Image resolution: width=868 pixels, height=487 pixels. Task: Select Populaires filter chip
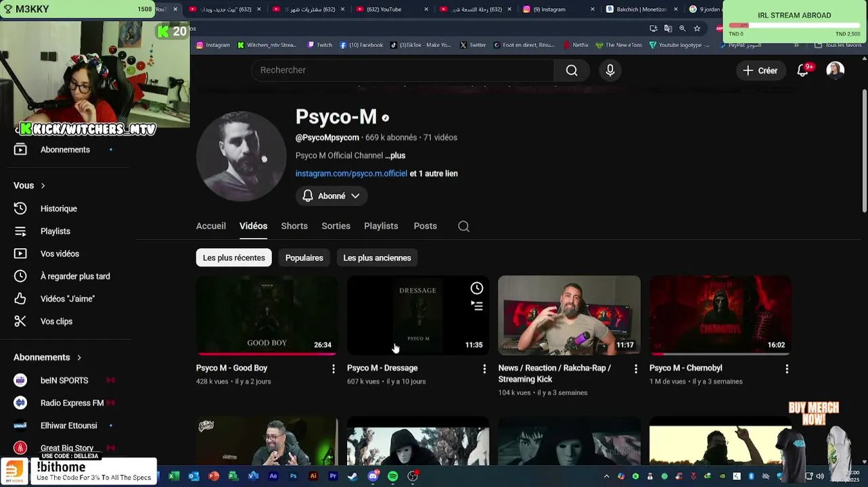click(304, 258)
